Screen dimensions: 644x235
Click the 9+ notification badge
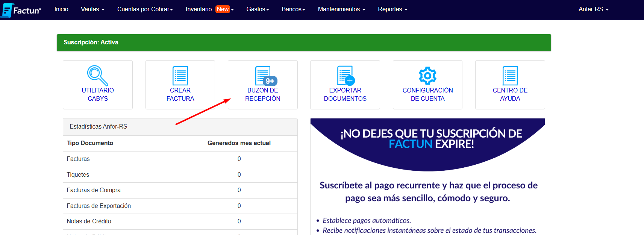pyautogui.click(x=270, y=81)
